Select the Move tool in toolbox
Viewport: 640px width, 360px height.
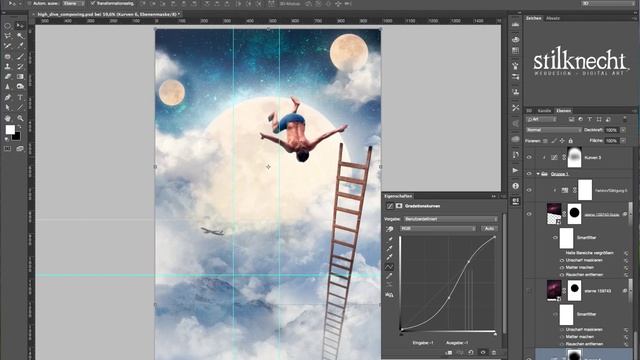click(20, 26)
